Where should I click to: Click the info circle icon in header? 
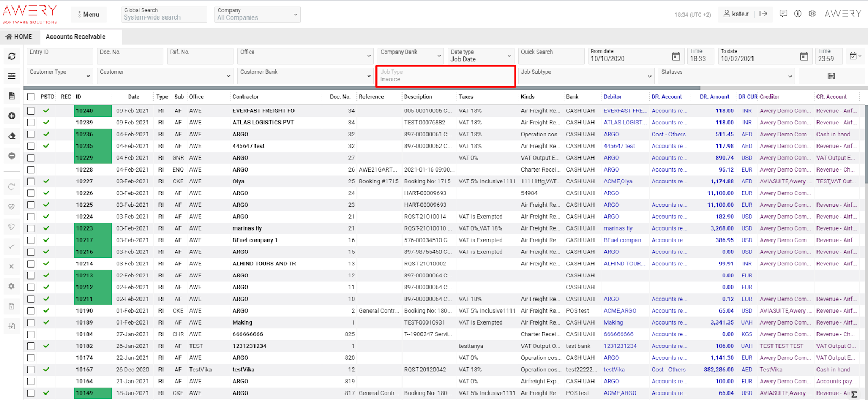pos(797,14)
